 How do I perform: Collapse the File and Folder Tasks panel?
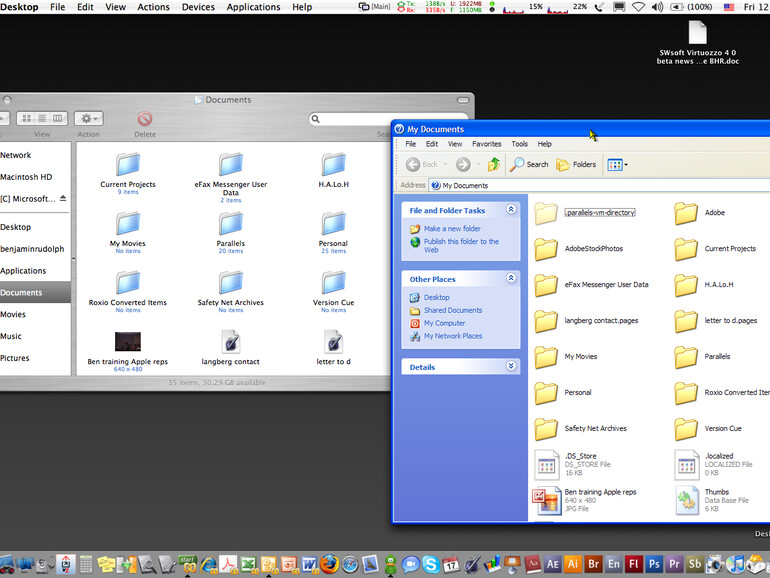tap(511, 210)
